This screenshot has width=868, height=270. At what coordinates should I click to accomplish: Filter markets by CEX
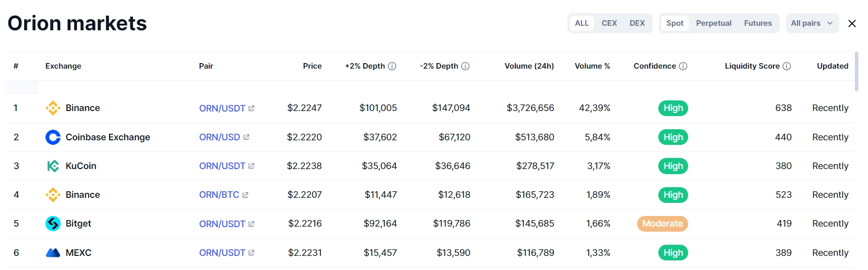coord(609,23)
